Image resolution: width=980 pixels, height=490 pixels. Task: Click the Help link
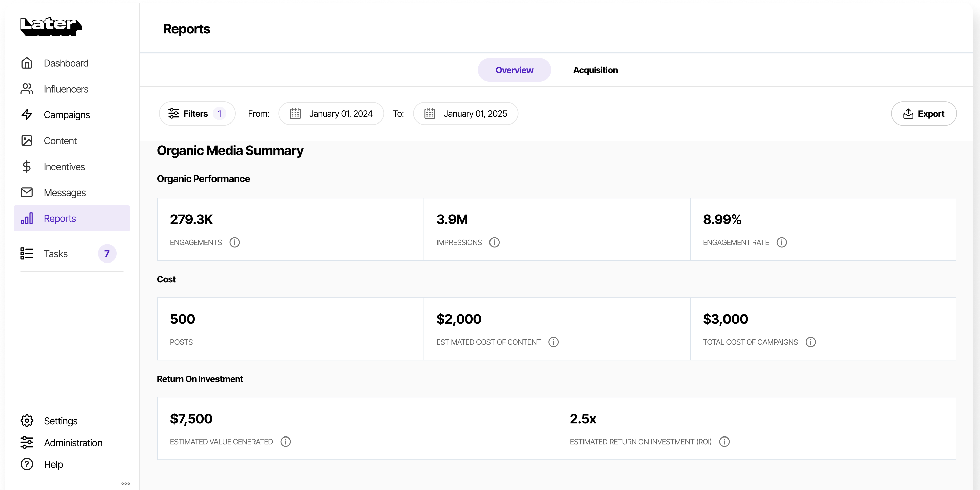[x=53, y=464]
